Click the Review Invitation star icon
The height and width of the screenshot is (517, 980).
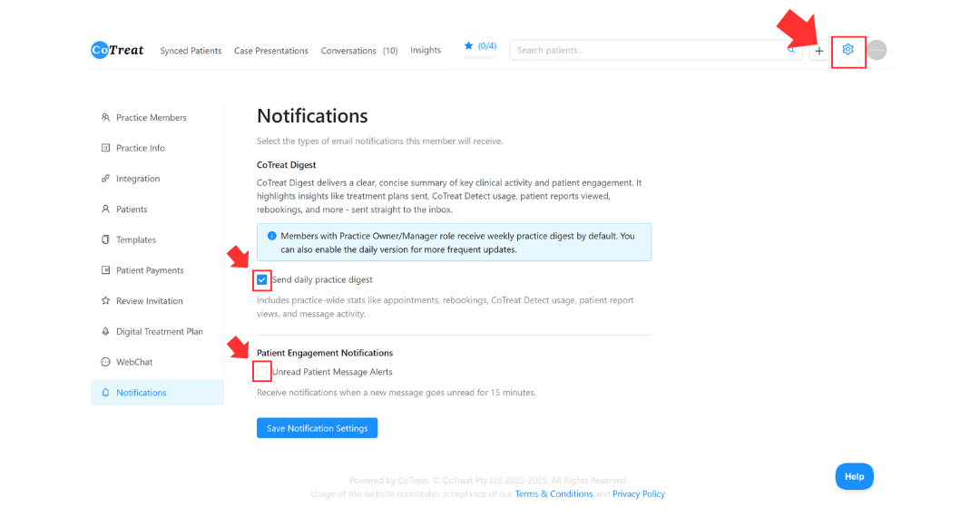pos(105,301)
